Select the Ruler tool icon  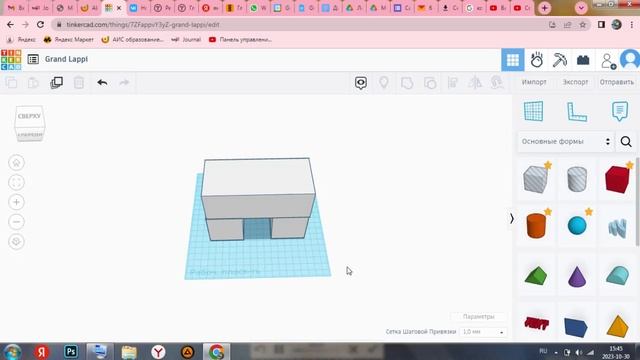coord(577,112)
